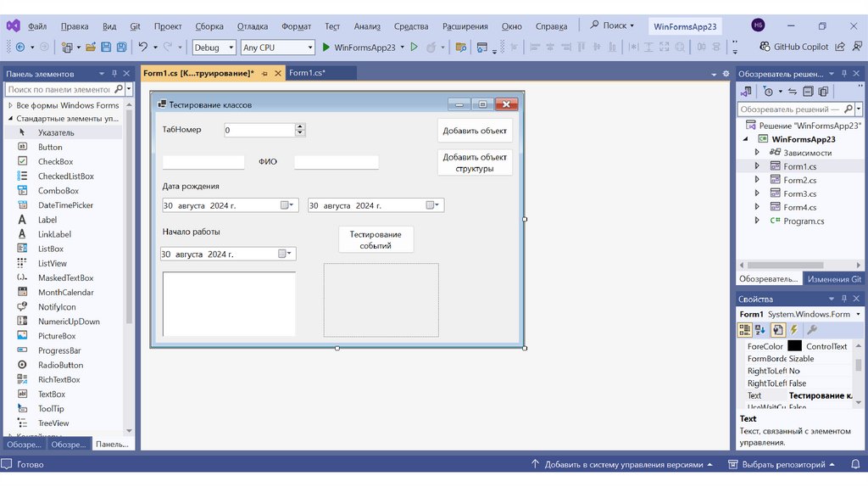Click the New Project toolbar icon
This screenshot has height=487, width=868.
point(67,48)
